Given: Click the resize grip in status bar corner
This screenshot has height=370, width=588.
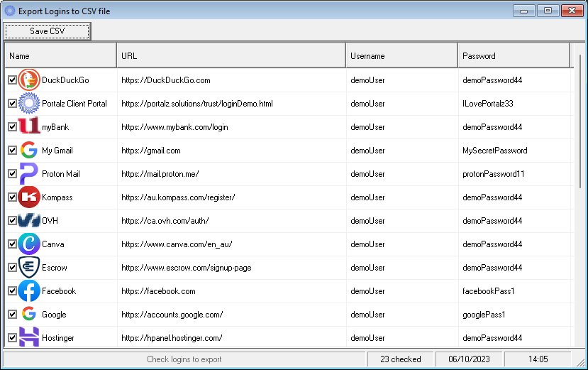Looking at the screenshot, I should click(581, 362).
